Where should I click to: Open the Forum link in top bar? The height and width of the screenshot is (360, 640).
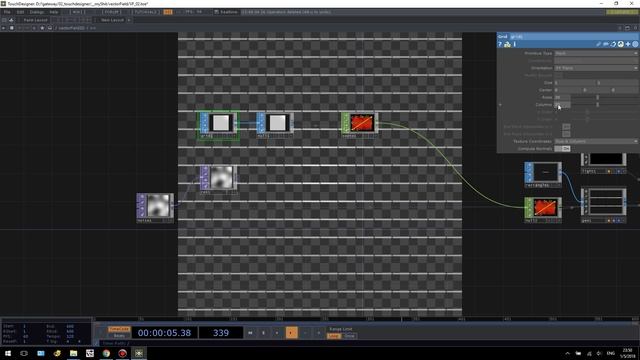tap(111, 12)
